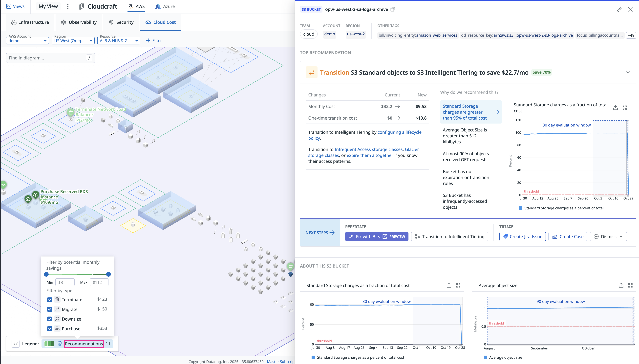
Task: Click the Create Jira Issue button
Action: click(x=522, y=237)
